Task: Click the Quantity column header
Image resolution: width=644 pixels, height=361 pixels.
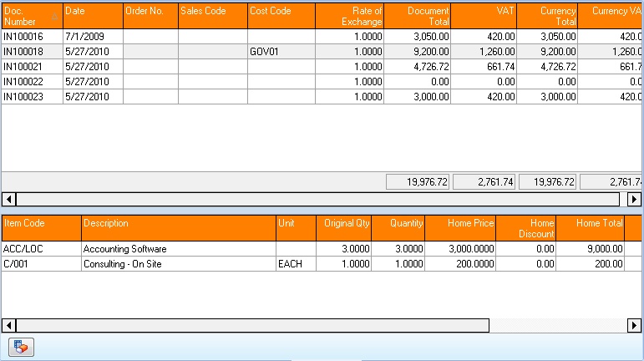Action: (398, 228)
